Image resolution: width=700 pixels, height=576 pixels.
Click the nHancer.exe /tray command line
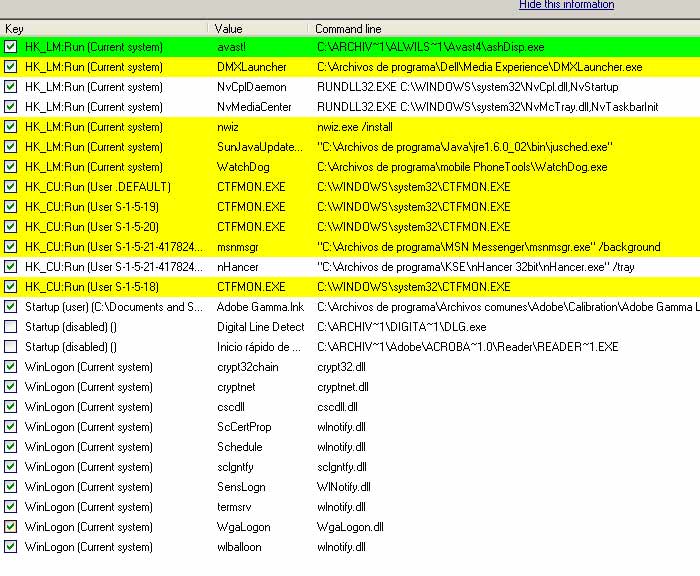click(x=475, y=267)
